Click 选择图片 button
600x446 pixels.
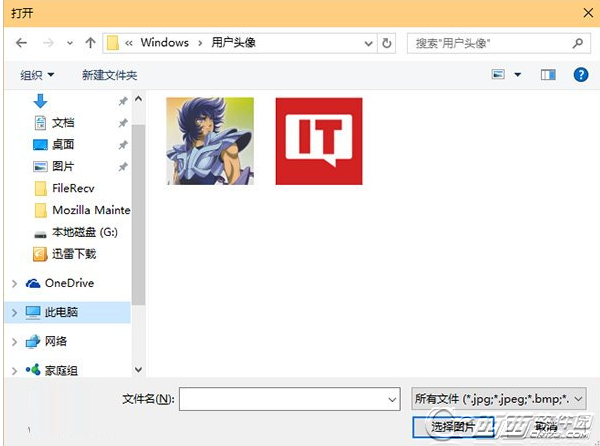point(453,427)
